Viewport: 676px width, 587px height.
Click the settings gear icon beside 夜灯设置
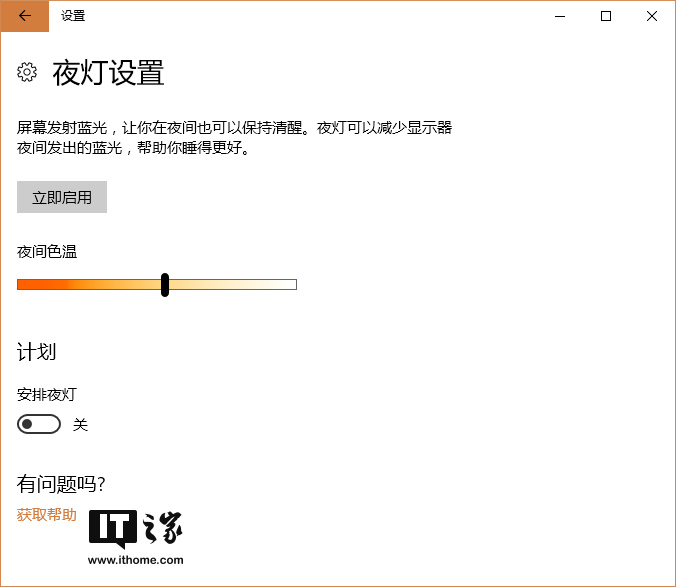27,72
